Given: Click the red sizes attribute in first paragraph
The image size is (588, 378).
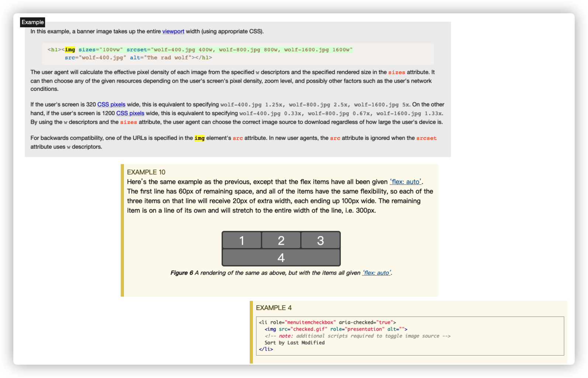Looking at the screenshot, I should pos(397,72).
